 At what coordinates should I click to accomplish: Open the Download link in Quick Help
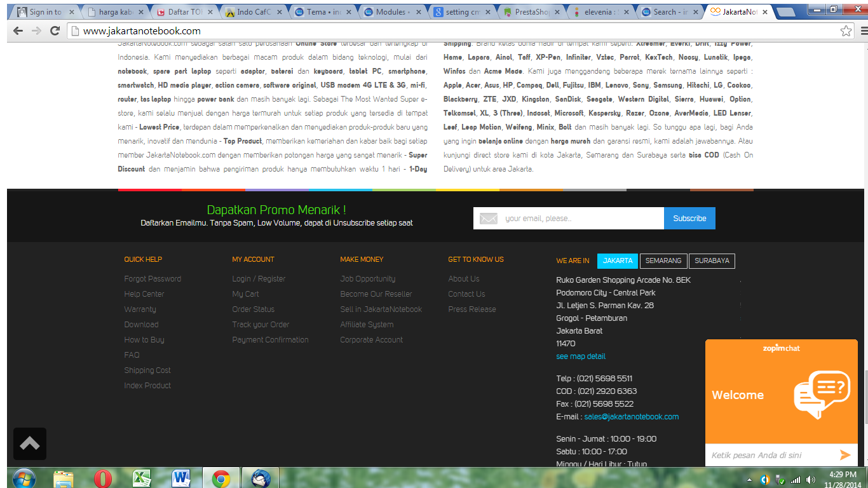141,325
